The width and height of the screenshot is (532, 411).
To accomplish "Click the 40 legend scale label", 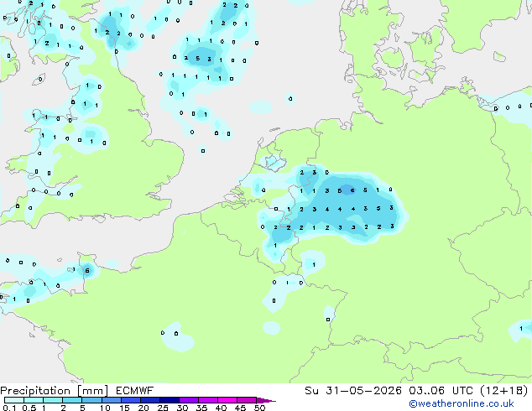I will click(222, 408).
